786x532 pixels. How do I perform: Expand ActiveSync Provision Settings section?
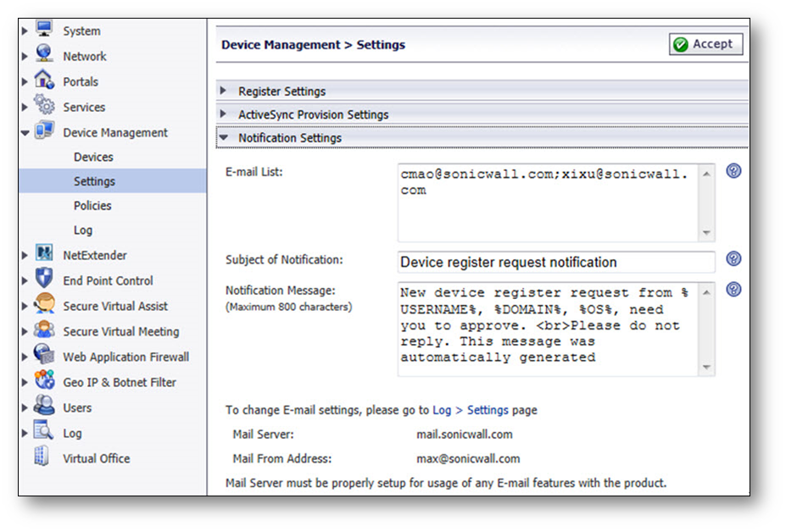[x=313, y=114]
